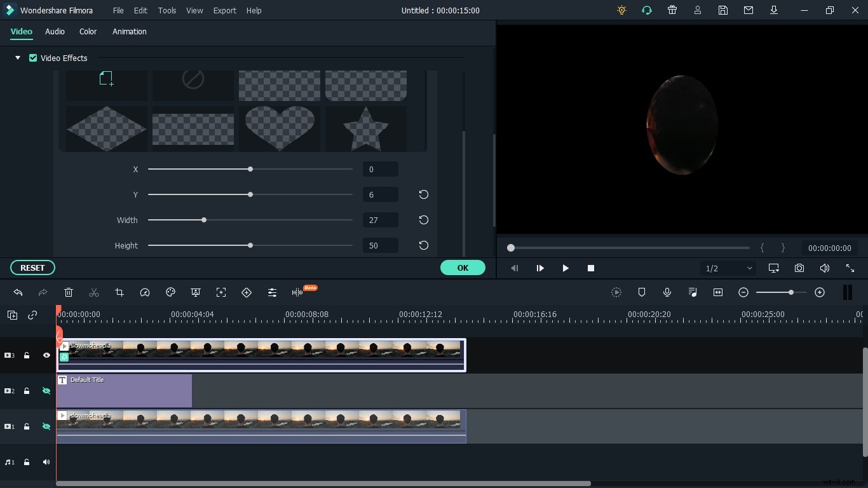Click the Undo arrow in timeline toolbar
Viewport: 868px width, 488px height.
pyautogui.click(x=18, y=292)
